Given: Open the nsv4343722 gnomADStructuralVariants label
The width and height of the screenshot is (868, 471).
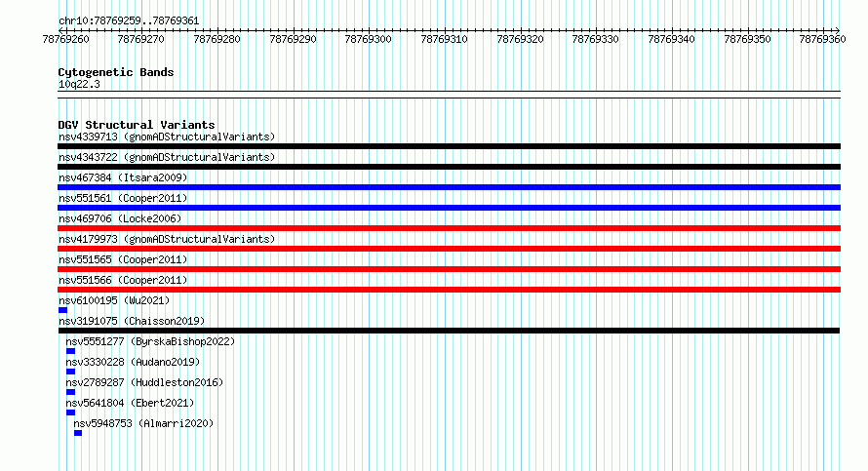Looking at the screenshot, I should [167, 157].
